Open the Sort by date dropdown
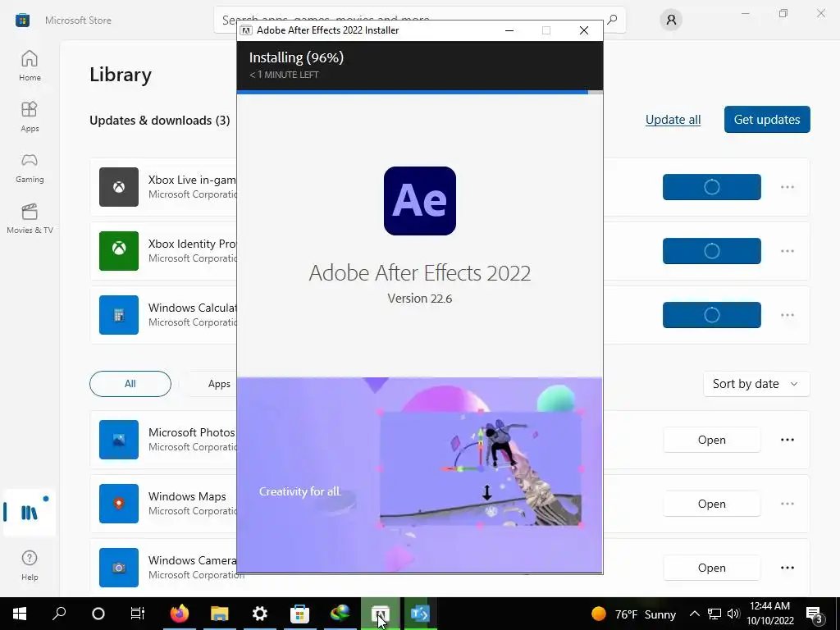 pyautogui.click(x=756, y=384)
